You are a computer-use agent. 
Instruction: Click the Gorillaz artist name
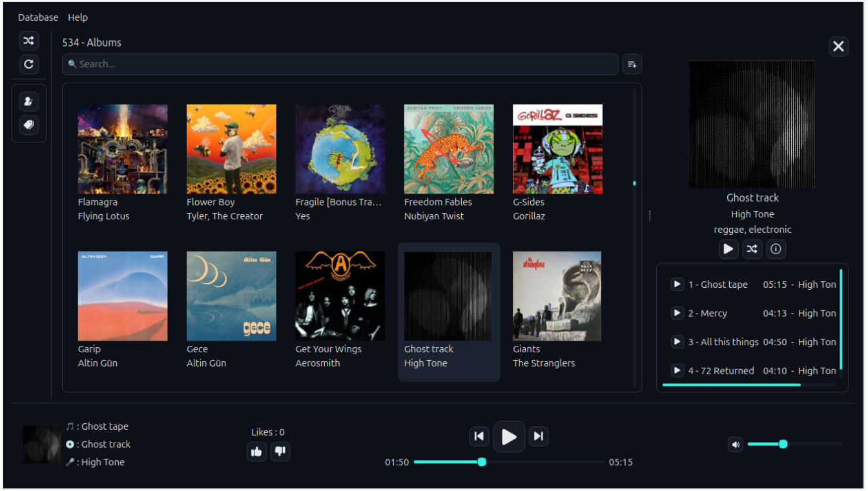(529, 216)
